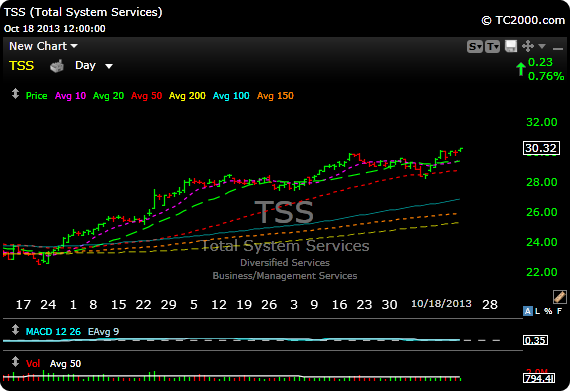Image resolution: width=570 pixels, height=391 pixels.
Task: Open the New Chart dropdown menu
Action: click(43, 46)
